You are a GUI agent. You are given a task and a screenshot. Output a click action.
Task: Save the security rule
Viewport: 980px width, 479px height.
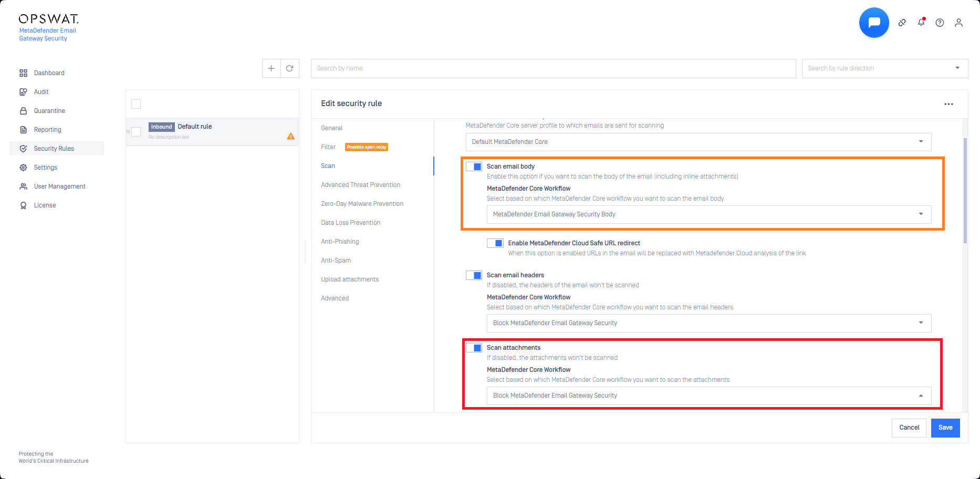point(945,428)
